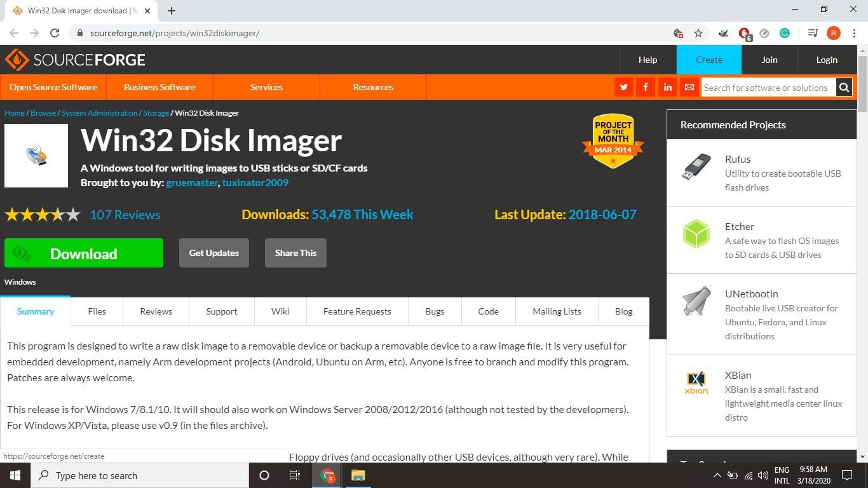Open the volume control in system tray

(763, 475)
